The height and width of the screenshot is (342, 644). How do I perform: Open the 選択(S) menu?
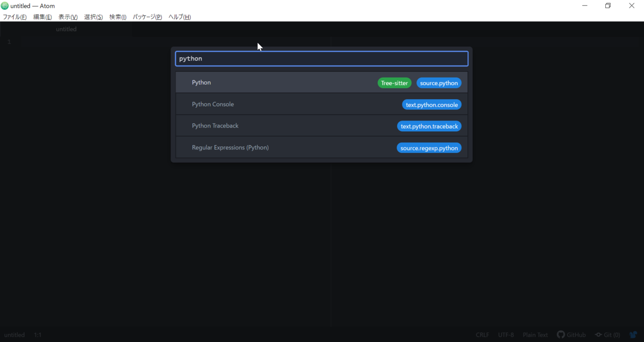pyautogui.click(x=93, y=17)
